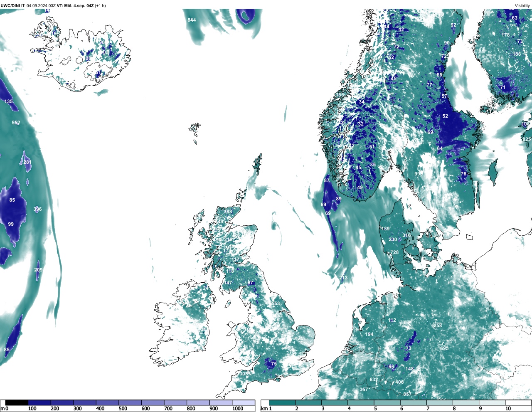Click the '388' value in northern Scotland
Viewport: 532px width, 412px height.
228,212
